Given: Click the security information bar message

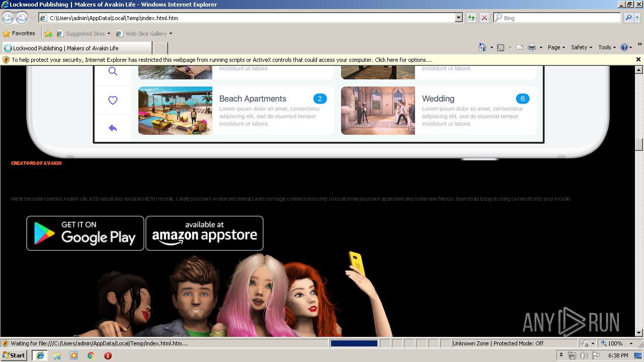Looking at the screenshot, I should coord(221,60).
